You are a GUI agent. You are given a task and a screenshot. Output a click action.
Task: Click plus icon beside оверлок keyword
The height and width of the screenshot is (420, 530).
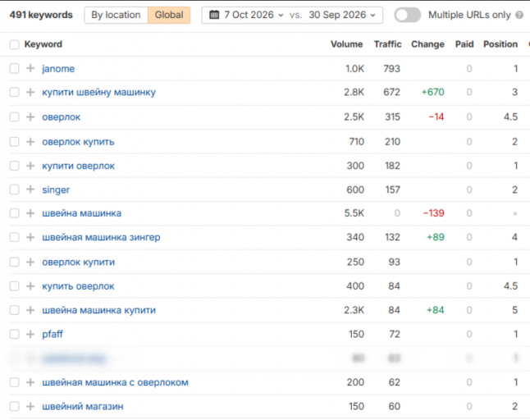click(x=30, y=117)
